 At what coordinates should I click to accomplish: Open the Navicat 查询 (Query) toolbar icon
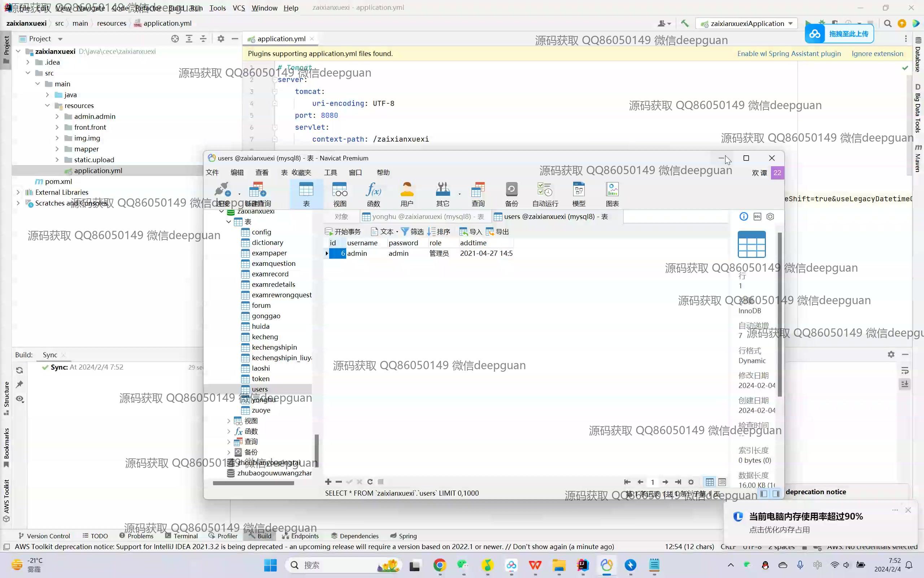click(478, 195)
